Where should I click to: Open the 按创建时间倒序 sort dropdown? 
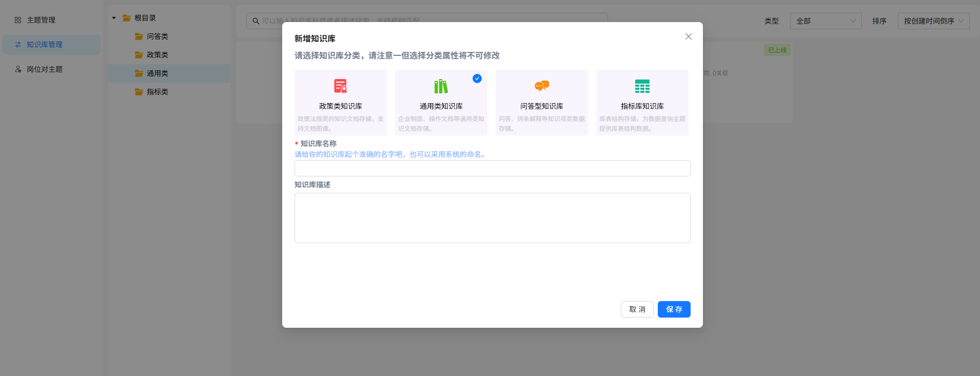coord(933,21)
